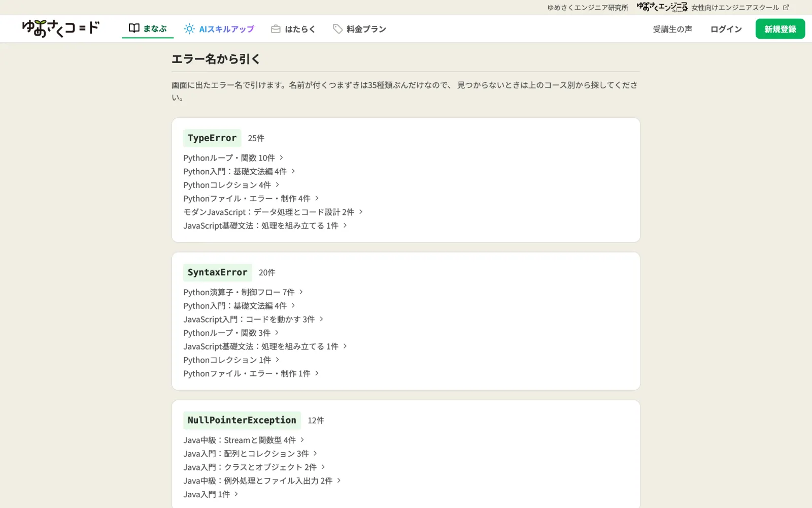Open the まなぶ tab
The width and height of the screenshot is (812, 508).
pos(148,29)
